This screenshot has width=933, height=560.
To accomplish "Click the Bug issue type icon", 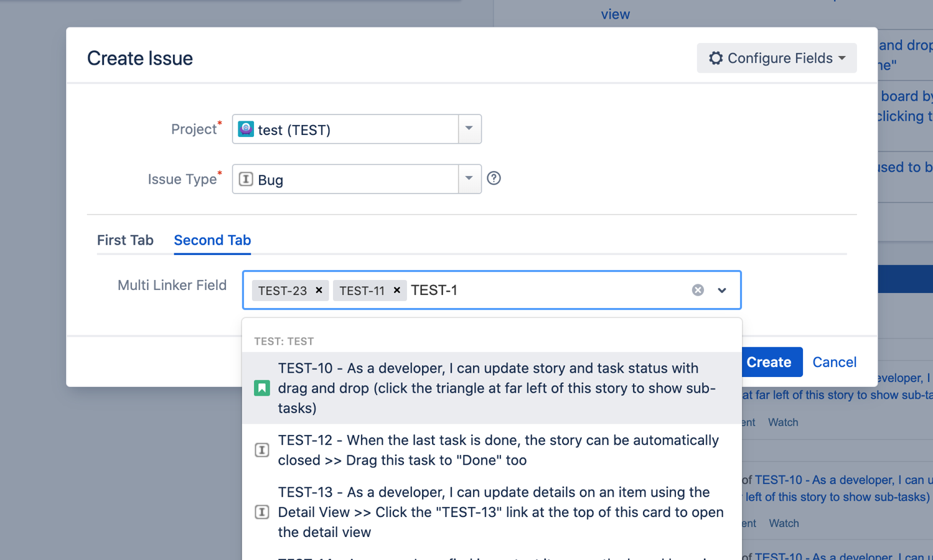I will click(x=246, y=179).
